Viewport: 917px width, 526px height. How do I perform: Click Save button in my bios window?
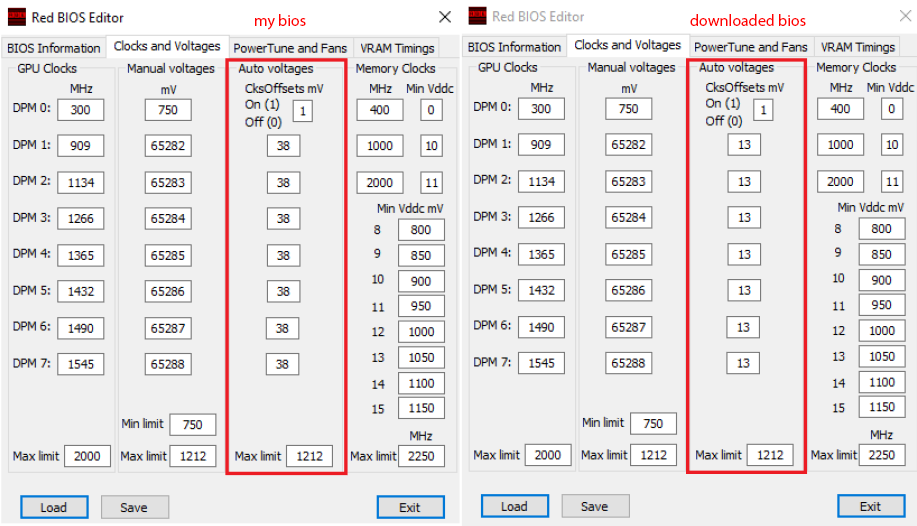[x=134, y=507]
